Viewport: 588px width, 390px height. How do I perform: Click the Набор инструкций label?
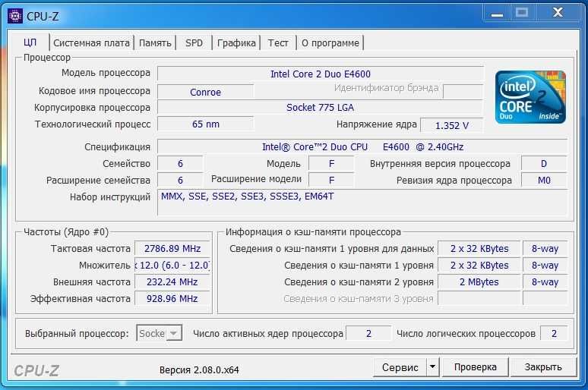click(x=110, y=197)
